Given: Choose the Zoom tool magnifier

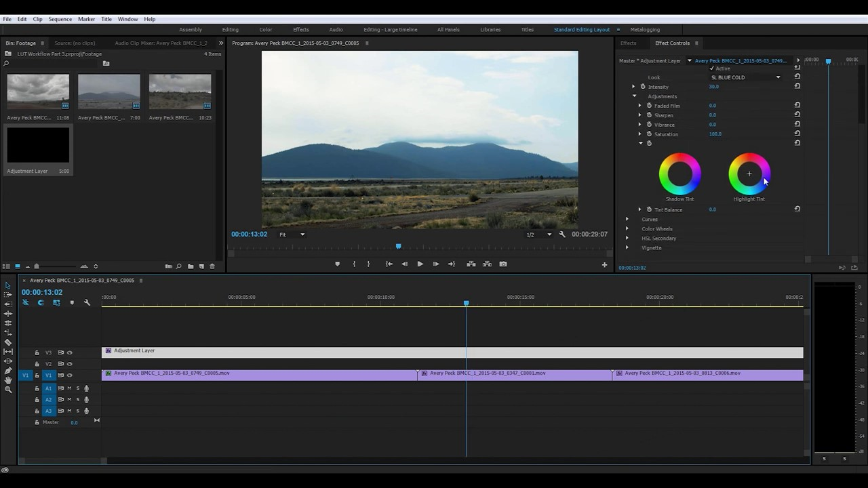Looking at the screenshot, I should (x=8, y=390).
